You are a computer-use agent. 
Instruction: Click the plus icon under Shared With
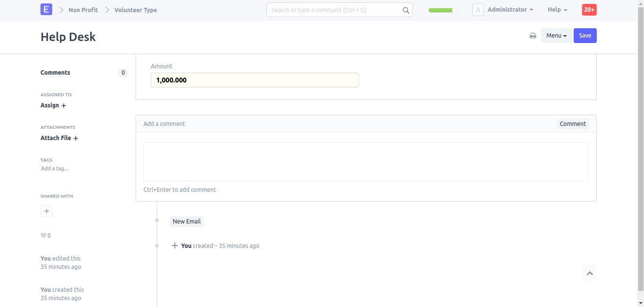point(46,211)
